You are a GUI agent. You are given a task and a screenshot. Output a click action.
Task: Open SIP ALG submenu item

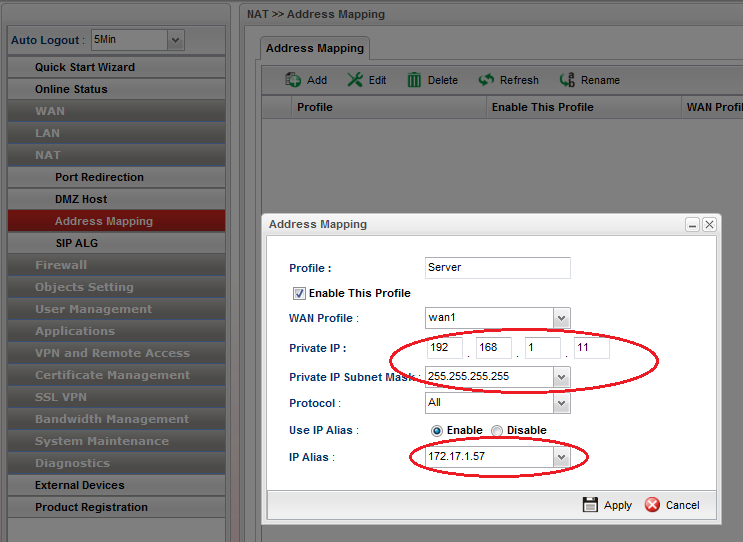tap(117, 243)
